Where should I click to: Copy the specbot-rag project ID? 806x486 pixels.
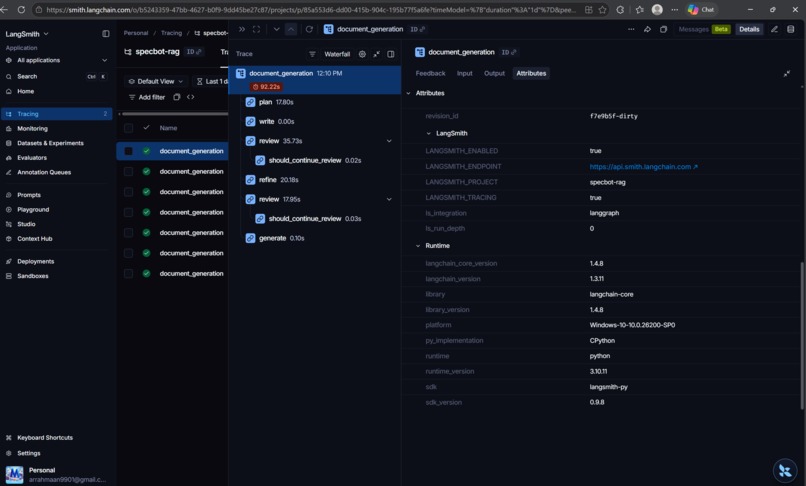(194, 51)
